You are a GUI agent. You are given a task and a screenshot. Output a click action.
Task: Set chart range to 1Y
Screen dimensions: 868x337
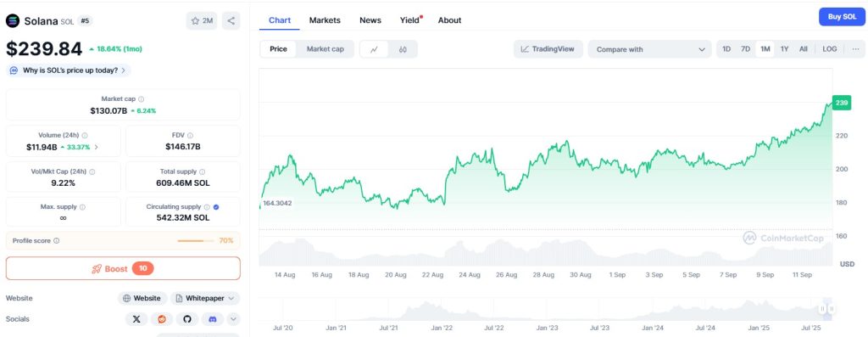click(x=784, y=48)
